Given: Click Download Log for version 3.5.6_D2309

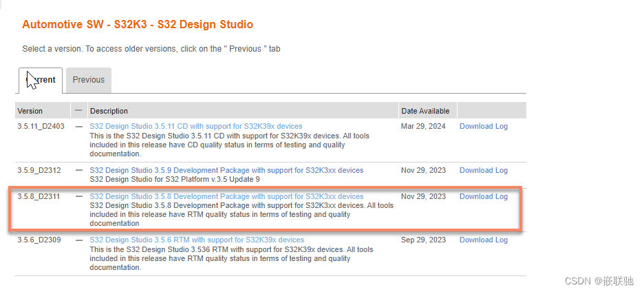Looking at the screenshot, I should [484, 240].
